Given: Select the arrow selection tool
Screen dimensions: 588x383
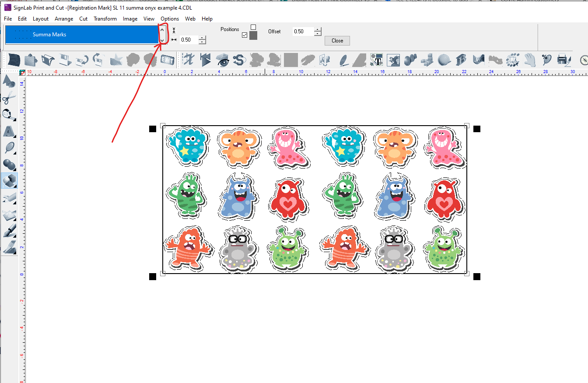Looking at the screenshot, I should click(9, 81).
